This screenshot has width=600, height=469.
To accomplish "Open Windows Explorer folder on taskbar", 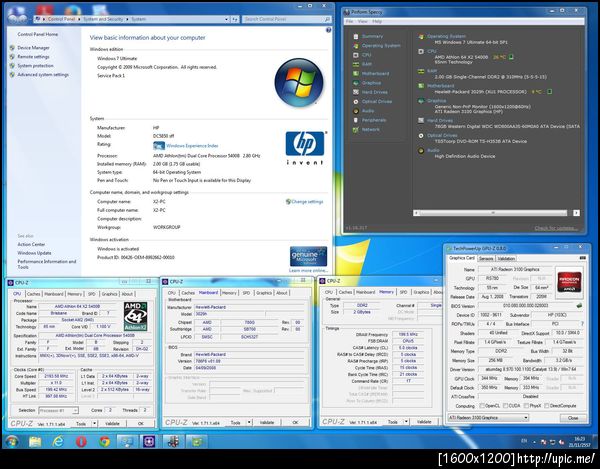I will 35,442.
